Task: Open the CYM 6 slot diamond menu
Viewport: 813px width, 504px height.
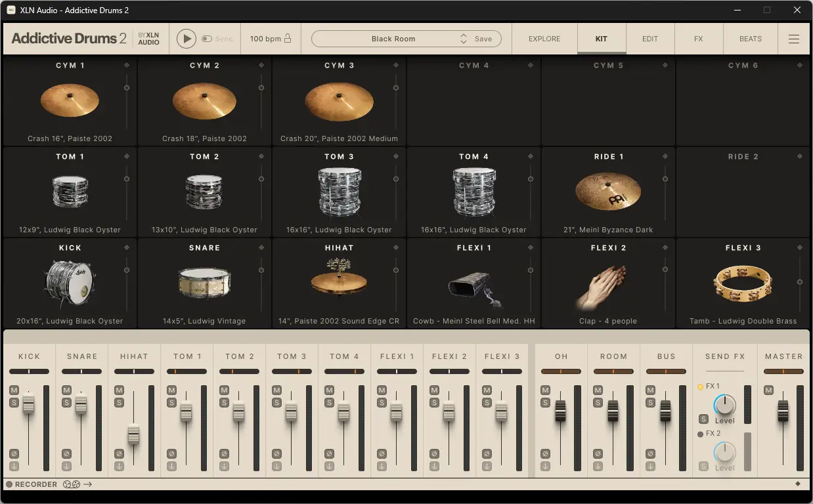Action: (800, 65)
